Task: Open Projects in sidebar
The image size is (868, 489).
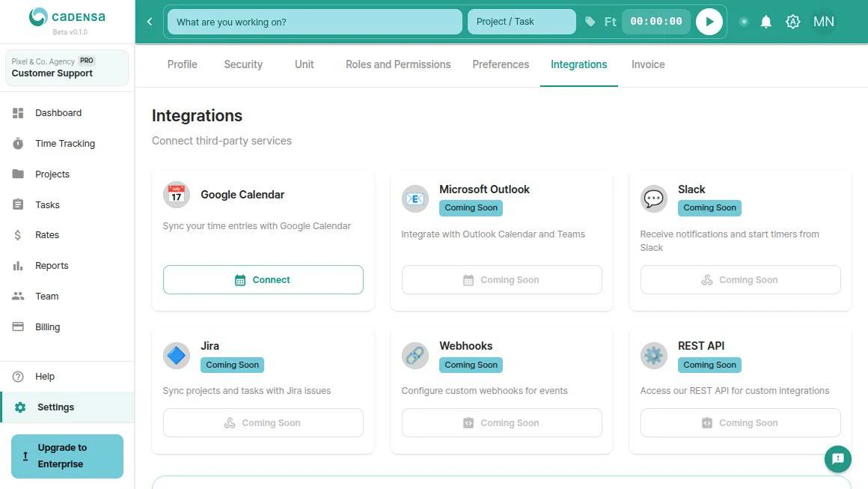Action: (x=67, y=174)
